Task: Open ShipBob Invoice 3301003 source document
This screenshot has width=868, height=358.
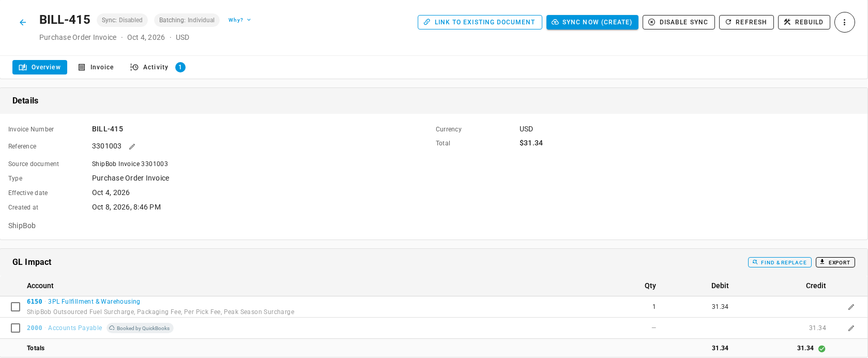Action: tap(130, 164)
